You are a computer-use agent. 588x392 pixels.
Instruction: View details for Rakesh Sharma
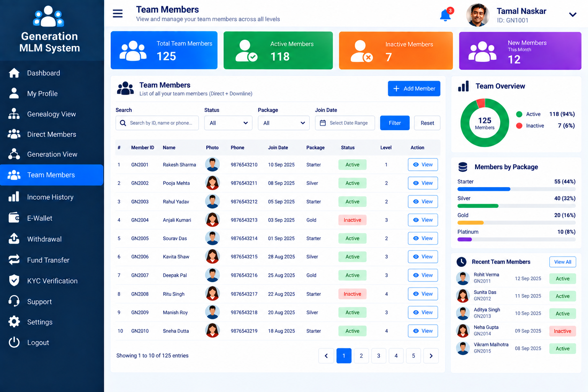click(423, 165)
